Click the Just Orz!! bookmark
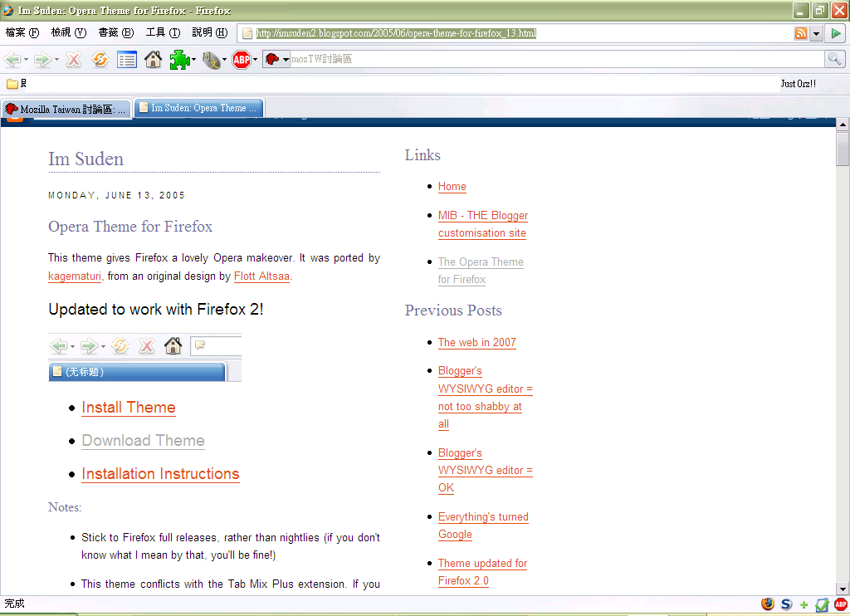Screen dimensions: 850x616 (798, 84)
